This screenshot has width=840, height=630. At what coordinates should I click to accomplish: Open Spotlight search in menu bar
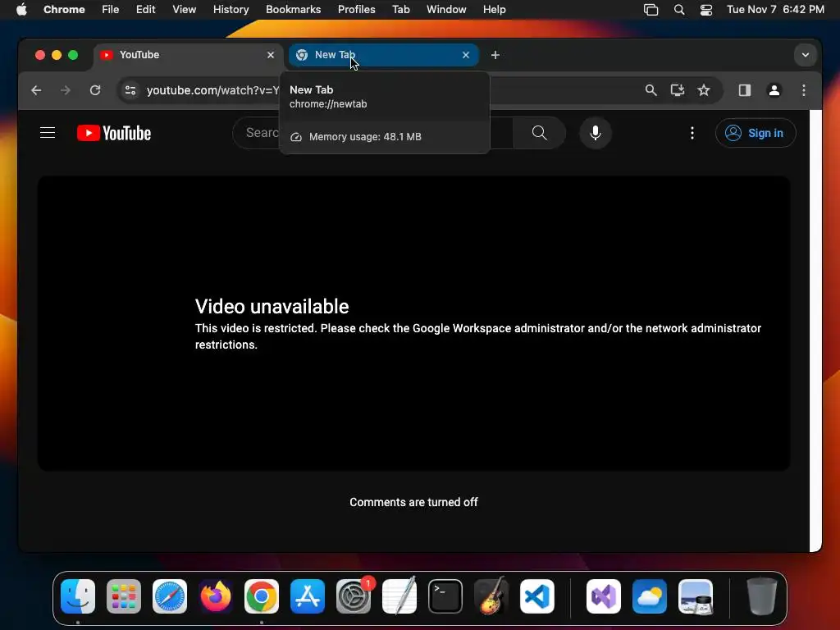click(678, 10)
